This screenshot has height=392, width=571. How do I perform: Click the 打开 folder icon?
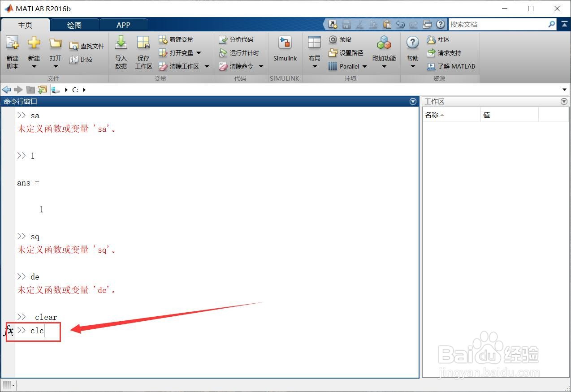tap(56, 43)
